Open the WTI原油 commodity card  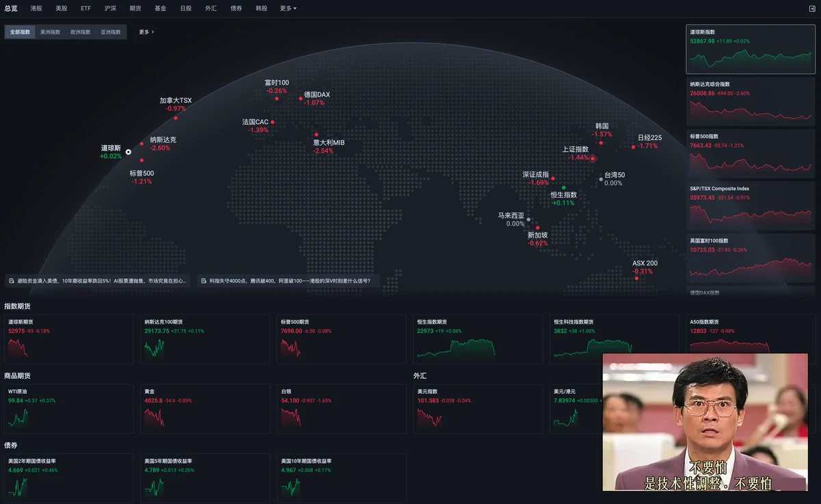point(69,408)
